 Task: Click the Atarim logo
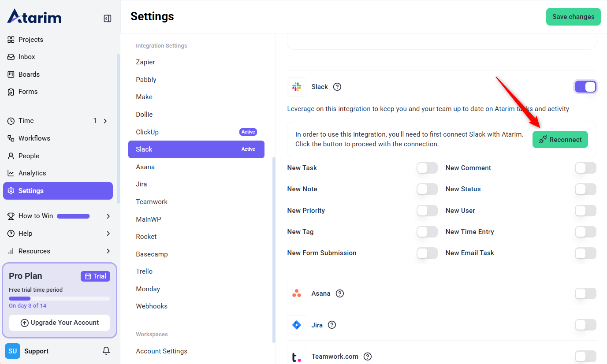point(34,17)
